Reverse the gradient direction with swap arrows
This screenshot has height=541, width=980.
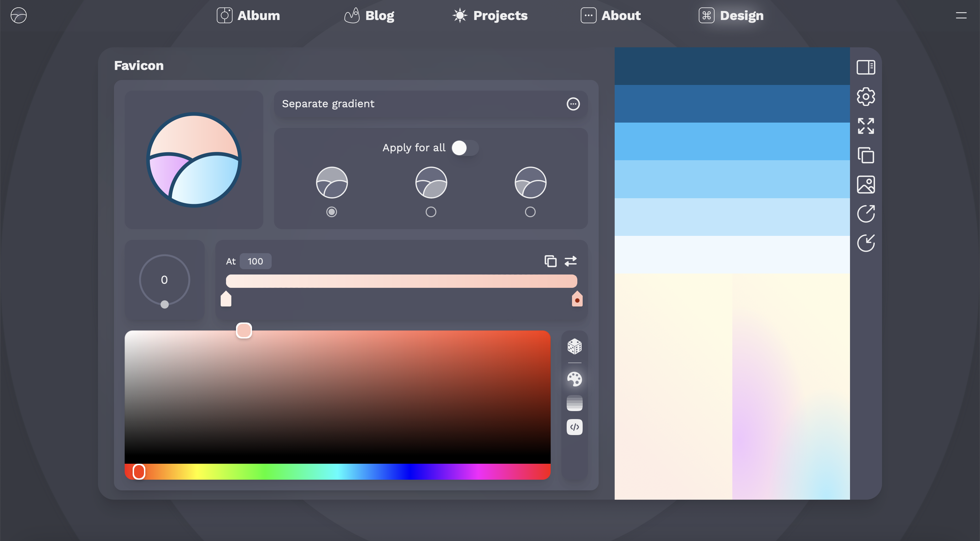571,261
